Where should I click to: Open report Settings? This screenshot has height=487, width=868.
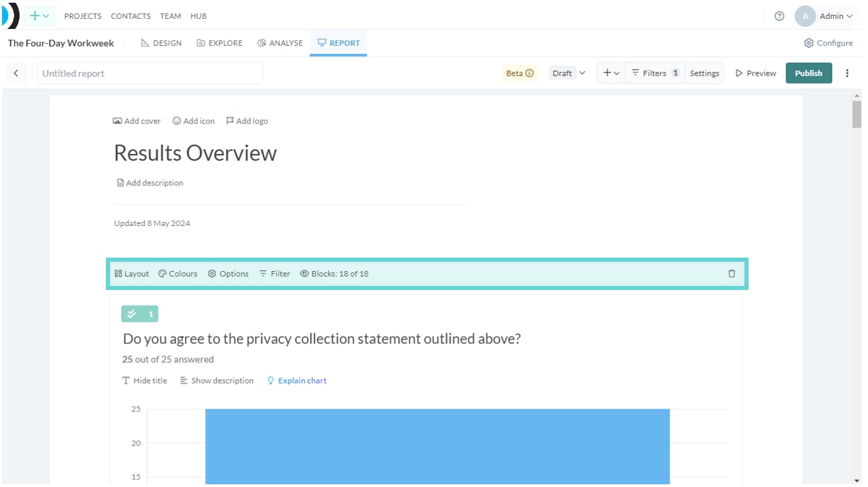tap(704, 74)
